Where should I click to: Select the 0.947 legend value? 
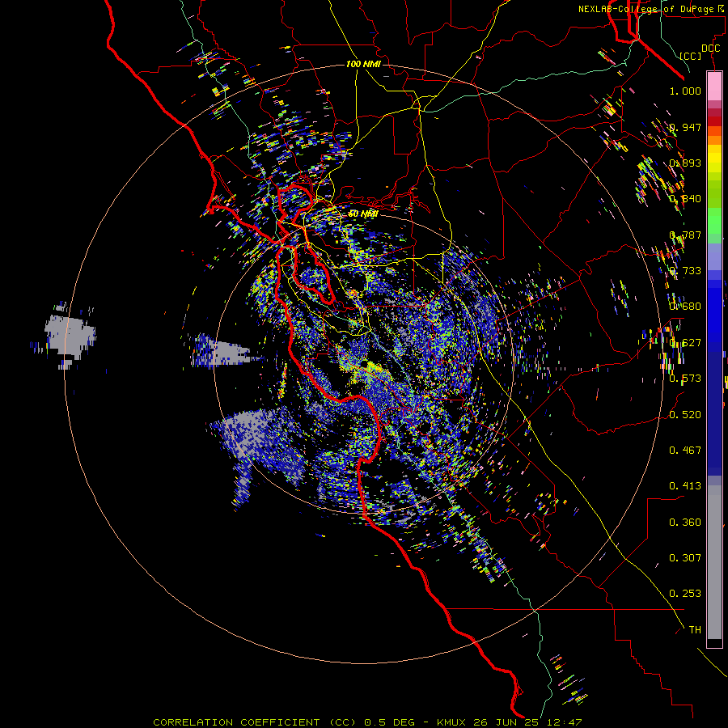click(685, 127)
